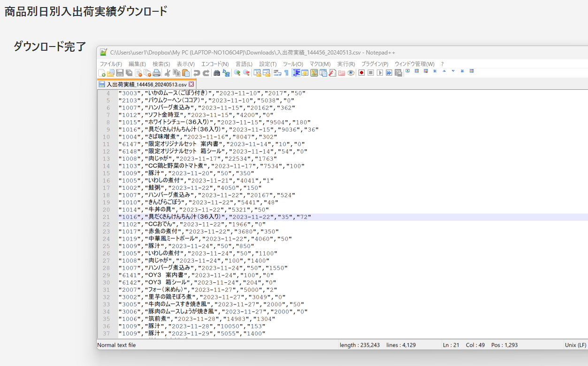Create a new document with the New icon
Viewport: 588px width, 366px height.
coord(102,73)
